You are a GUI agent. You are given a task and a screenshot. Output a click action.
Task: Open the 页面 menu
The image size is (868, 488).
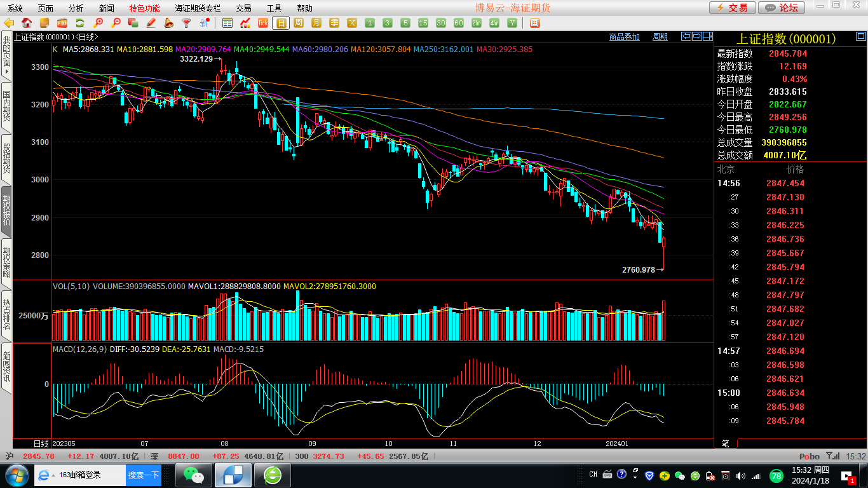[x=45, y=8]
